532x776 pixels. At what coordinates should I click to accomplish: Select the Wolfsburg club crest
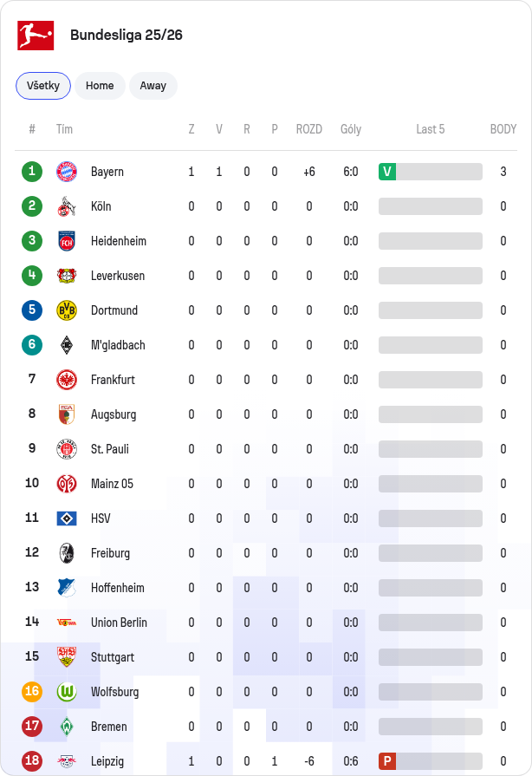67,691
